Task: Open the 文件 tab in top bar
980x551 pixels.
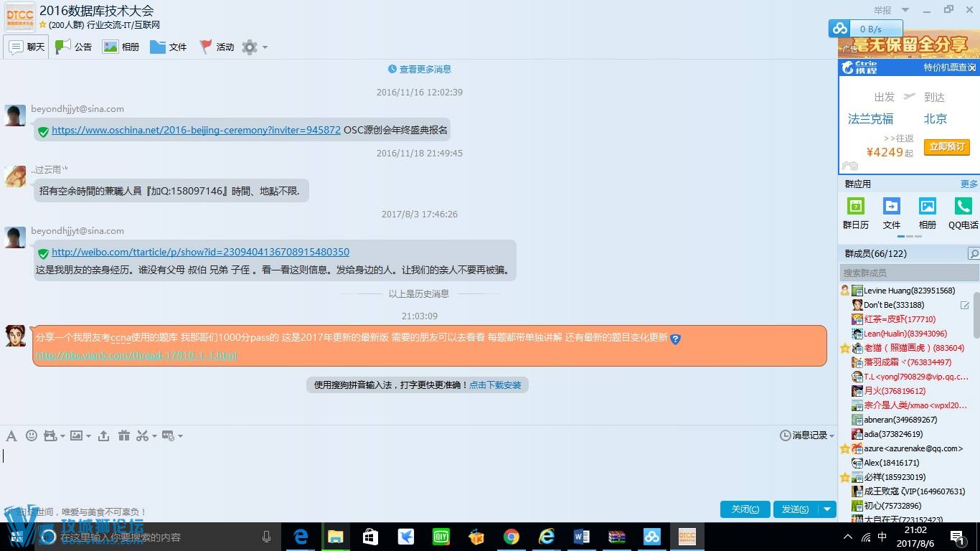Action: 169,47
